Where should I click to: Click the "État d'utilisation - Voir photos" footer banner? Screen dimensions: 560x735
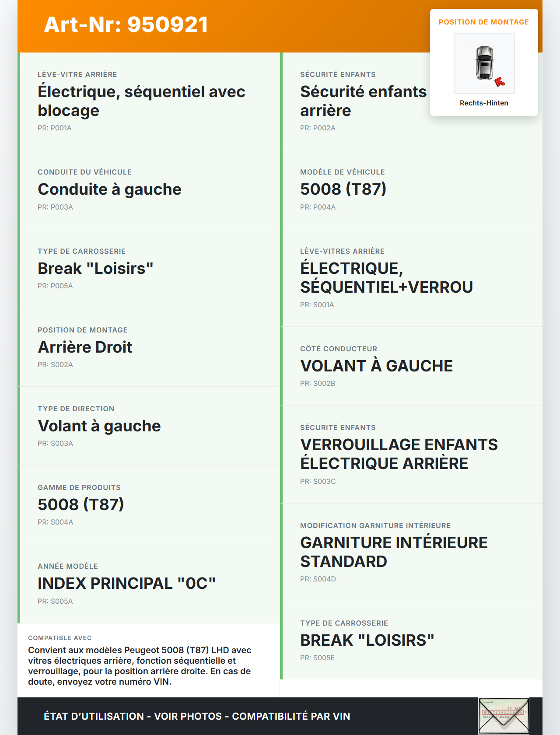[197, 716]
